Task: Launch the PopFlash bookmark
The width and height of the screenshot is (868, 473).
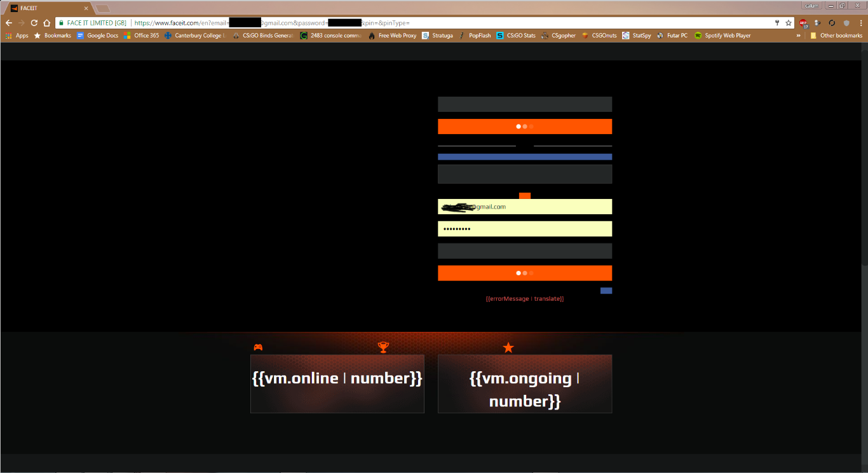Action: click(475, 36)
